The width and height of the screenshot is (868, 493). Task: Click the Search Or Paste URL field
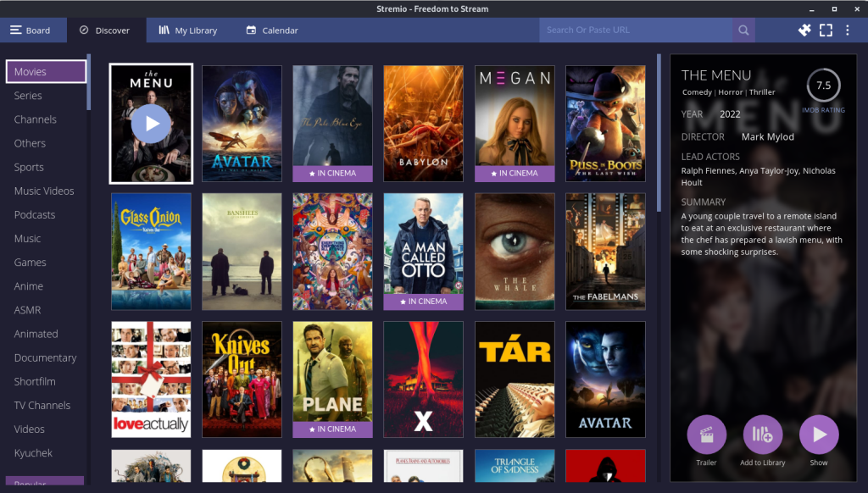point(636,30)
